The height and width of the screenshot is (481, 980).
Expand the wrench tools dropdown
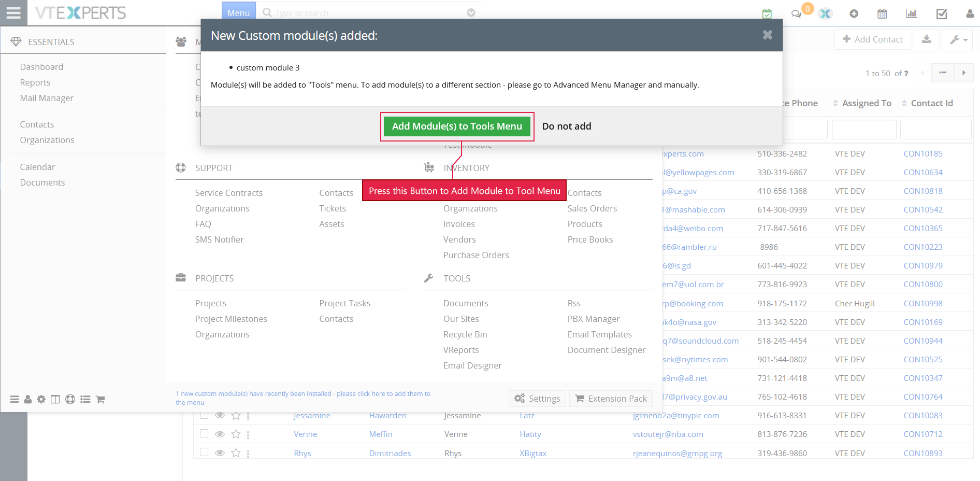click(958, 39)
